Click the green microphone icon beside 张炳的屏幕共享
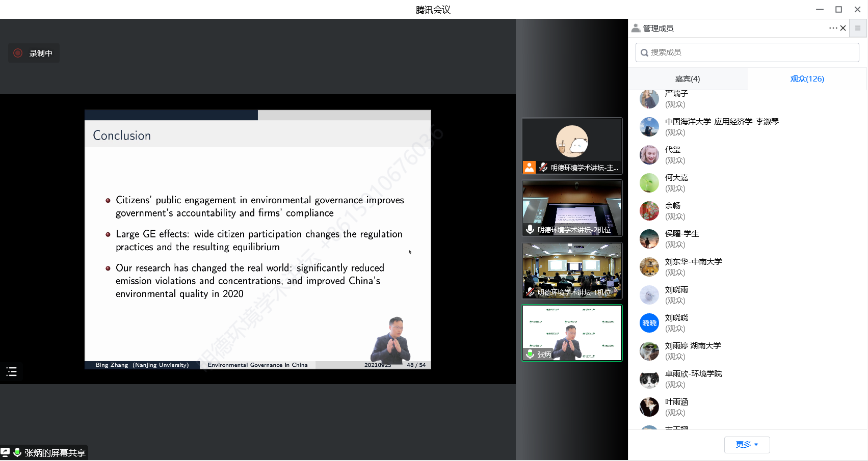Screen dimensions: 868x461 pos(17,452)
